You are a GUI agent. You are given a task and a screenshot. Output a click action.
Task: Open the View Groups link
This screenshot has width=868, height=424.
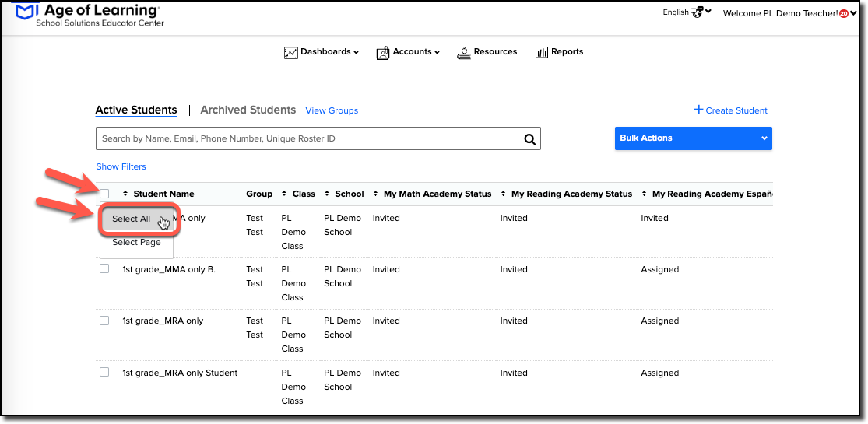click(x=332, y=110)
